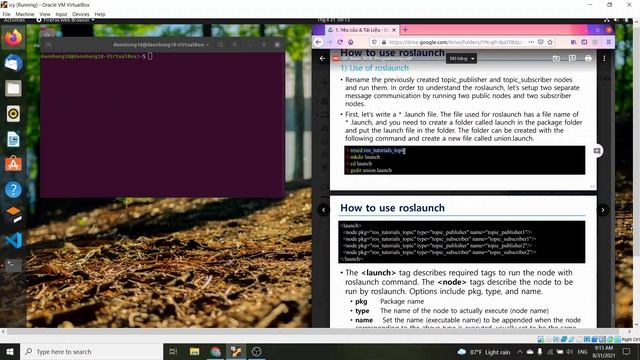Go back in Firefox browser
This screenshot has width=640, height=360.
click(318, 42)
